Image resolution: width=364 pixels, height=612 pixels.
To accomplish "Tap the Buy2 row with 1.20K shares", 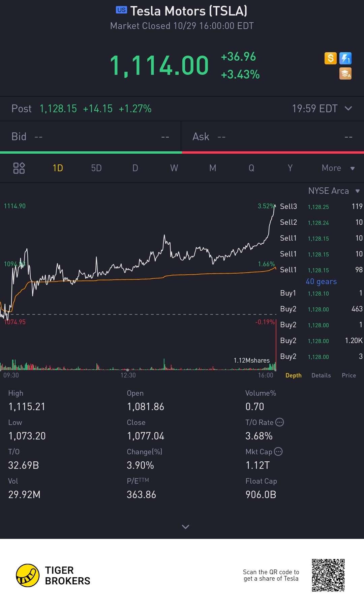I will point(321,341).
